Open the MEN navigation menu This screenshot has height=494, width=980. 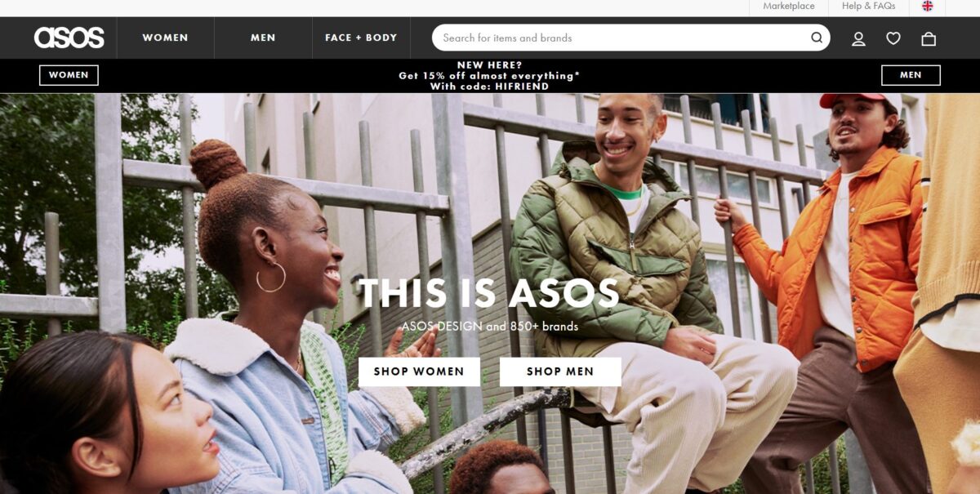(x=263, y=38)
